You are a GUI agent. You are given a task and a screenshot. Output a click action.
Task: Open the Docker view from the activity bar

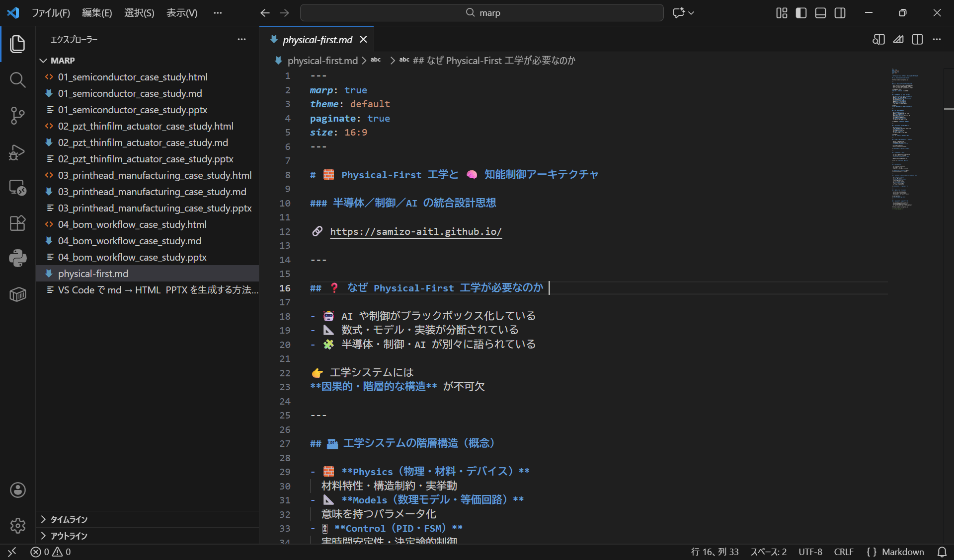coord(18,294)
